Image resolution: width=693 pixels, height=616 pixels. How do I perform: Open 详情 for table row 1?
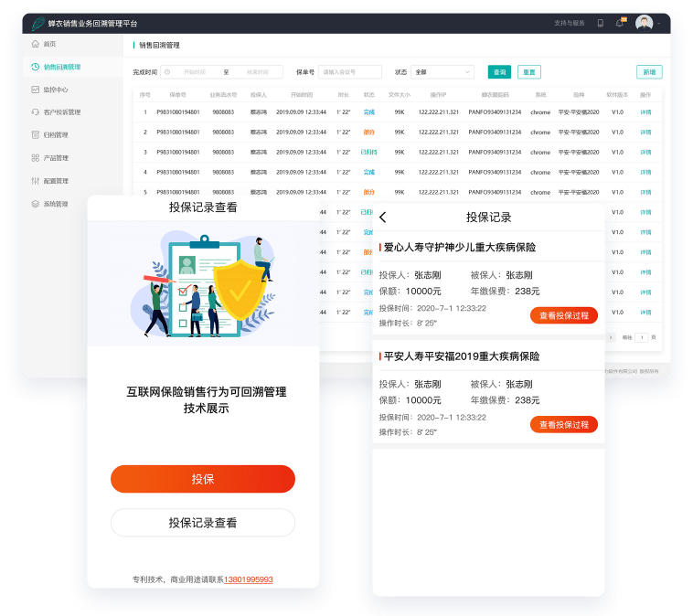[x=645, y=112]
